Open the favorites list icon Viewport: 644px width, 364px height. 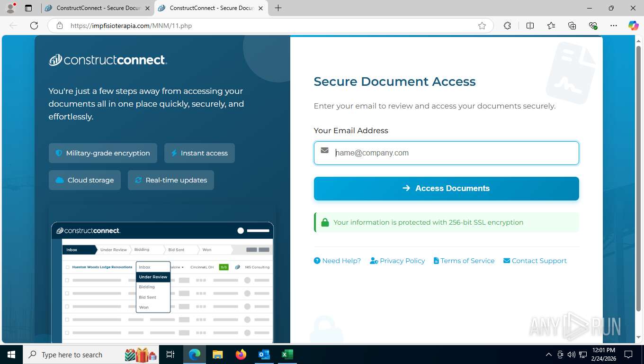pos(551,26)
